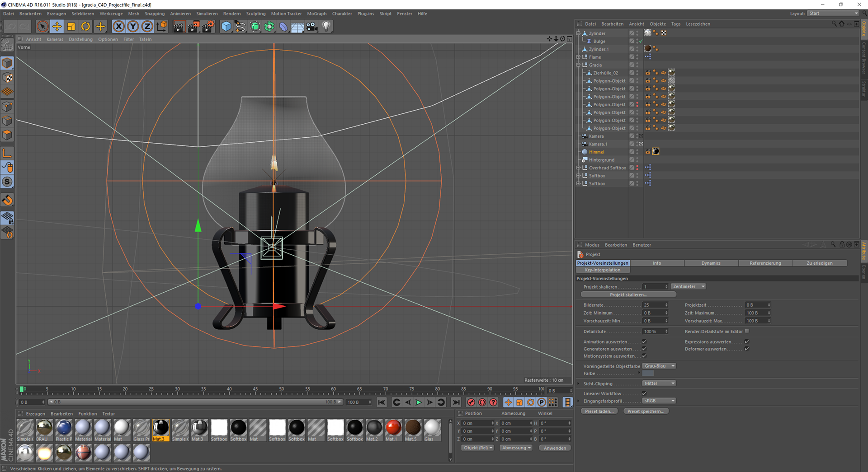Select Zierhülle_02 in object manager

(605, 73)
